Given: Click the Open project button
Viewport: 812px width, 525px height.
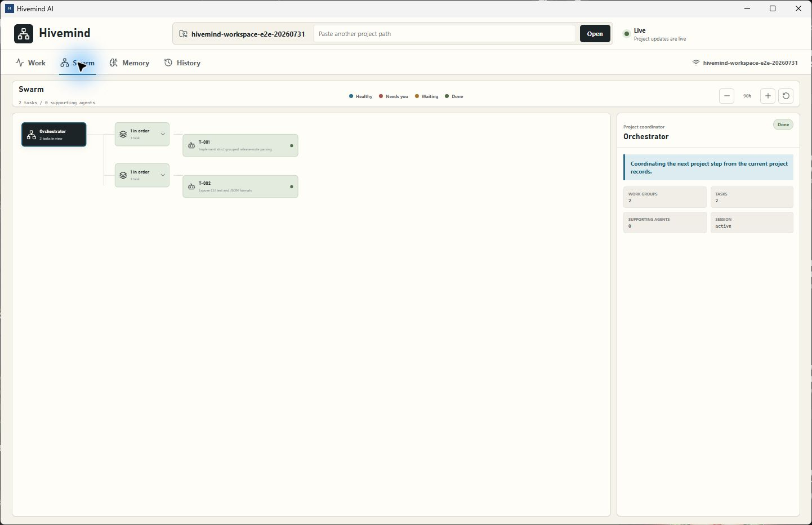Looking at the screenshot, I should (595, 34).
